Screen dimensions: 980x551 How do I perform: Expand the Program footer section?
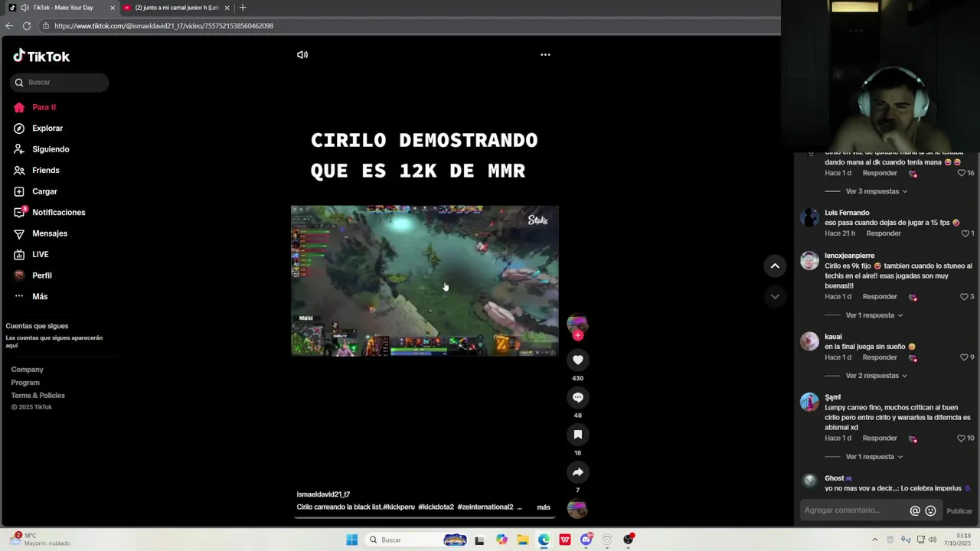(25, 383)
